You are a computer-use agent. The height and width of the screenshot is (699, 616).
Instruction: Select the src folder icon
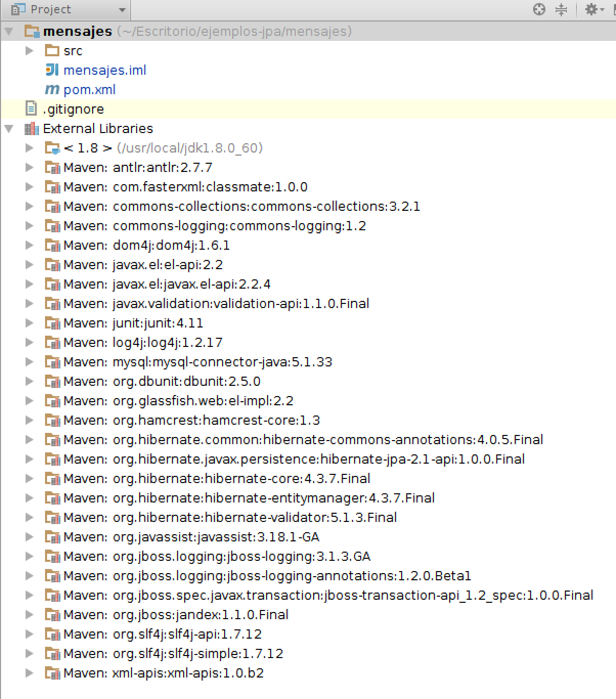coord(52,50)
